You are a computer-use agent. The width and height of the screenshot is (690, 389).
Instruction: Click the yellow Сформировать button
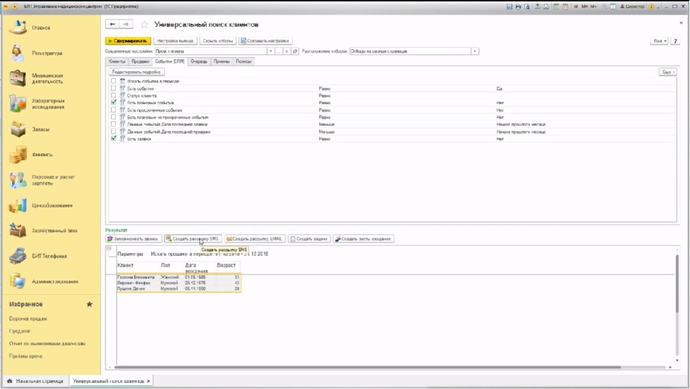[128, 41]
